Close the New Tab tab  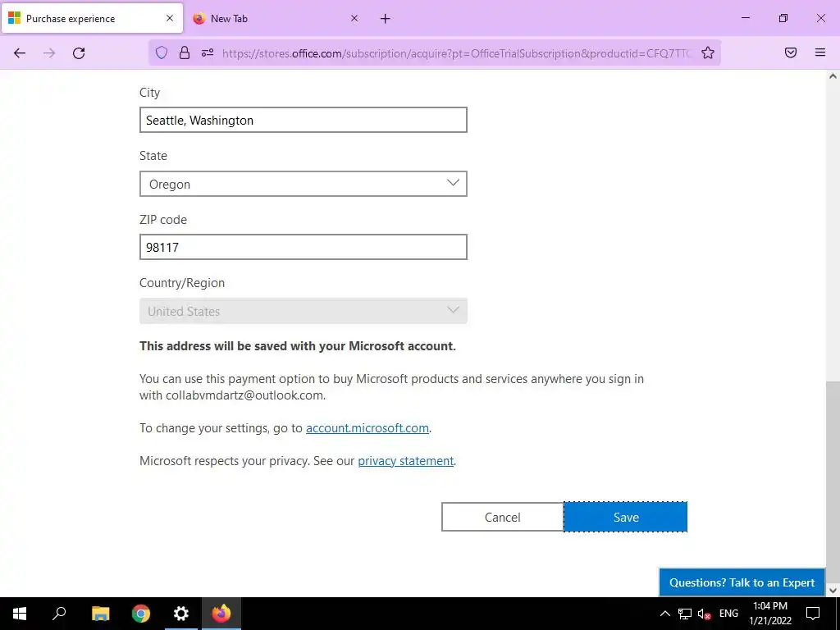pos(354,18)
